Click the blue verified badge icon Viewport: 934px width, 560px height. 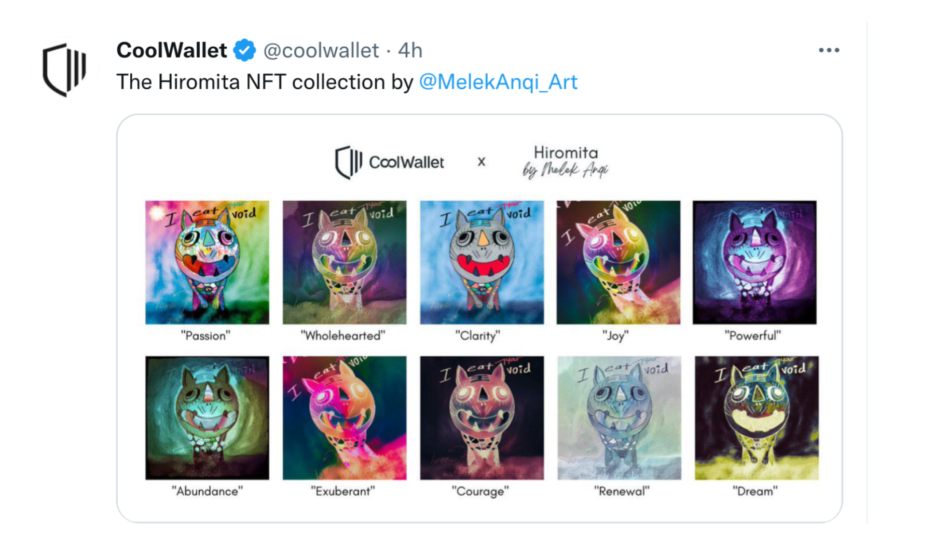click(244, 50)
